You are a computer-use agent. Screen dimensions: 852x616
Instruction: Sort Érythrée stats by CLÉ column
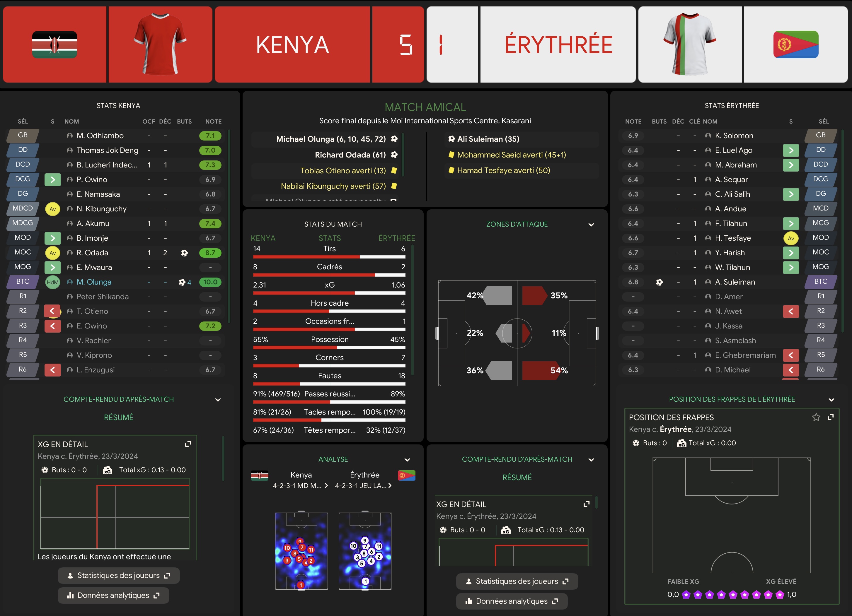694,122
